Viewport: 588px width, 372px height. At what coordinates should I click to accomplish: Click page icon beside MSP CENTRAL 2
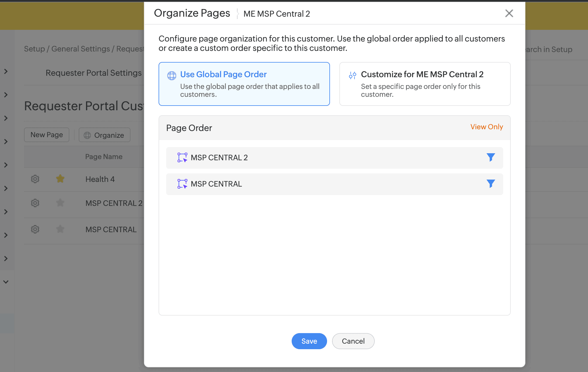(182, 158)
